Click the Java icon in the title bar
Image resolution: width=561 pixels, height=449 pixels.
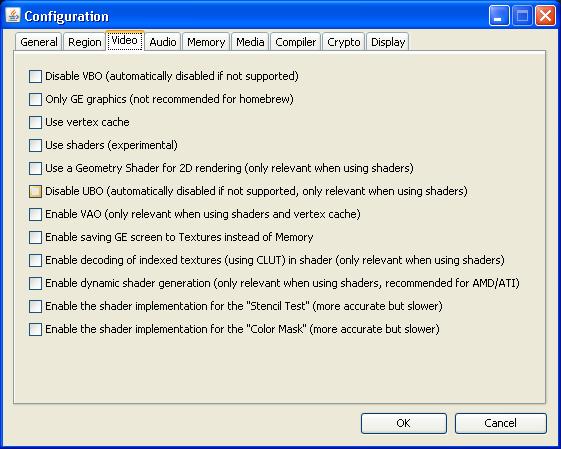(13, 15)
